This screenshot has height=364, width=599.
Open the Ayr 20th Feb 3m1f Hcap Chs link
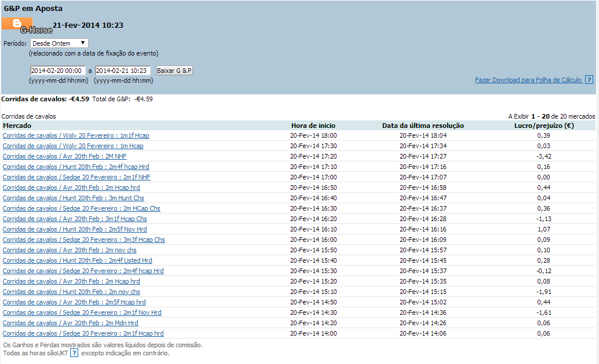click(75, 219)
